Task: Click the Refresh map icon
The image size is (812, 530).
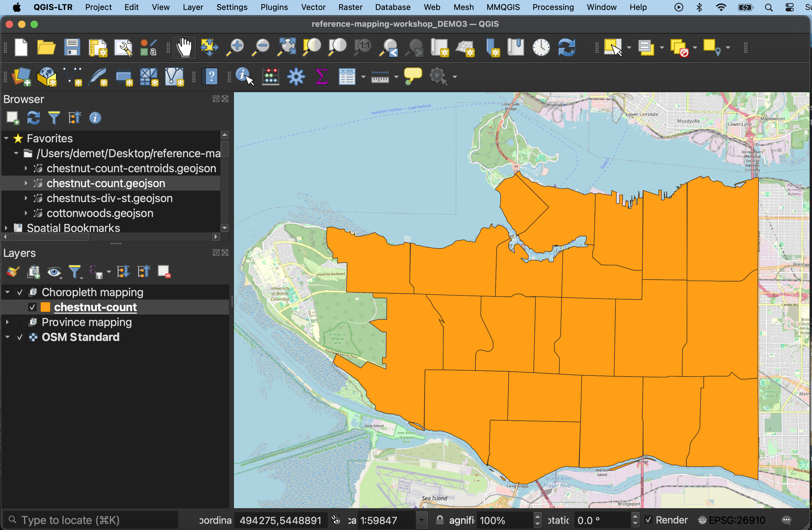Action: [567, 47]
